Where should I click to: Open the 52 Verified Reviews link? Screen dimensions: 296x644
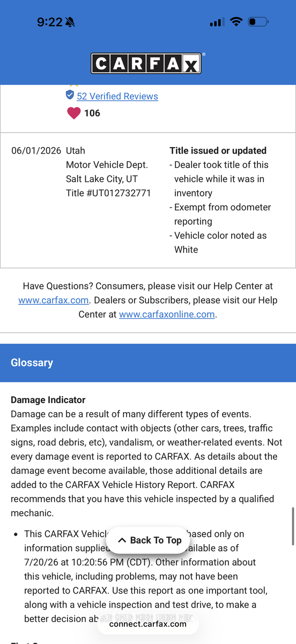(x=117, y=96)
